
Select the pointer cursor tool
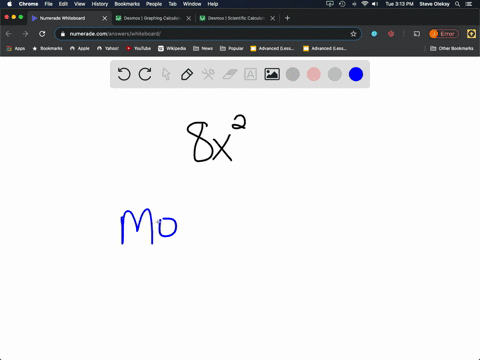click(x=166, y=74)
